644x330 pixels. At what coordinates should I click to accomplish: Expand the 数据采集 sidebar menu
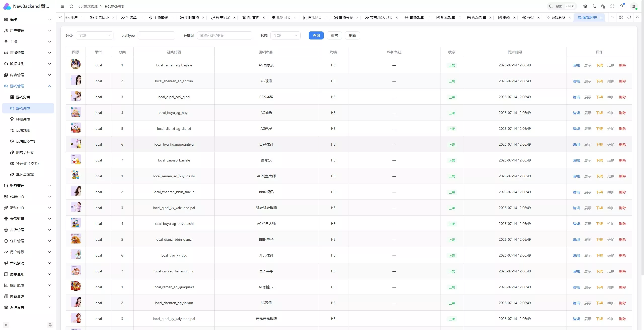(28, 64)
